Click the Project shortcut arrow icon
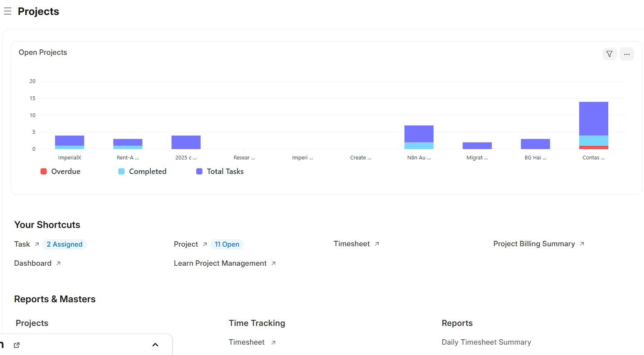 point(205,244)
